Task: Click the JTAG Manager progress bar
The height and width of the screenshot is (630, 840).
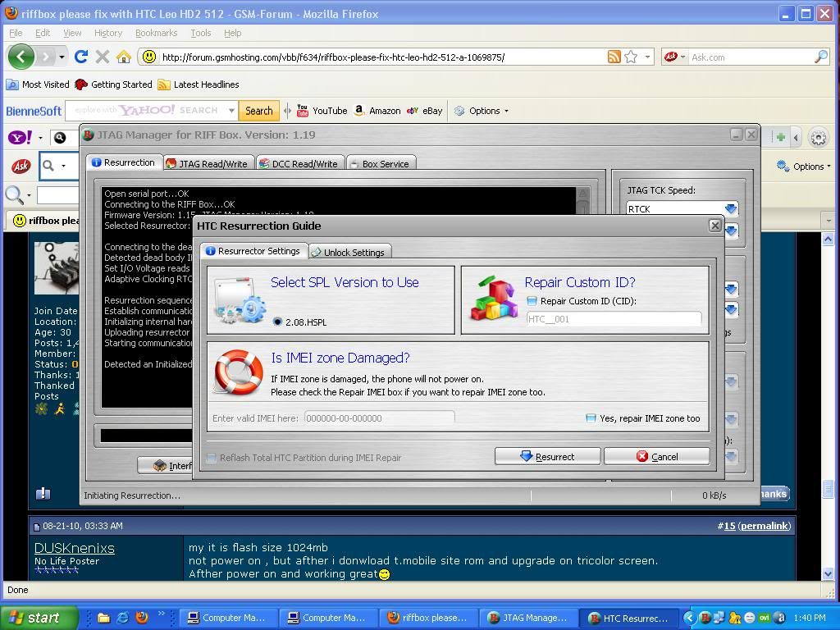Action: (146, 436)
